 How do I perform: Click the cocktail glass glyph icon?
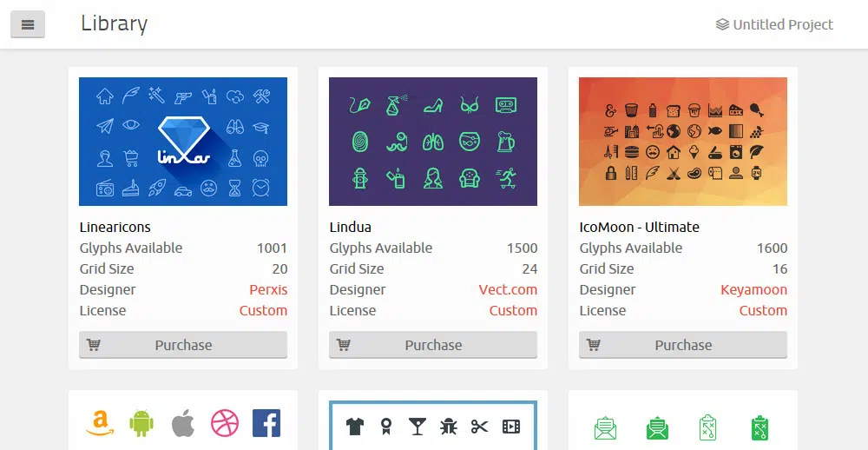point(418,426)
